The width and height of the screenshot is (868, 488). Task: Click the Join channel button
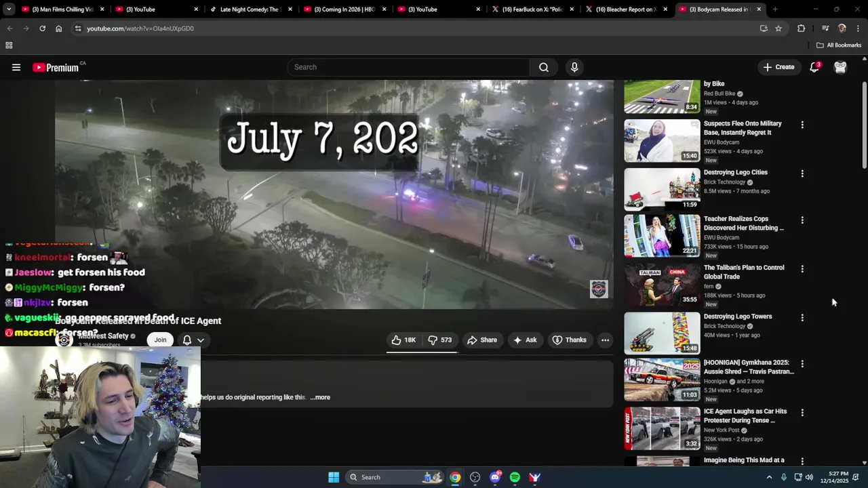(x=160, y=340)
